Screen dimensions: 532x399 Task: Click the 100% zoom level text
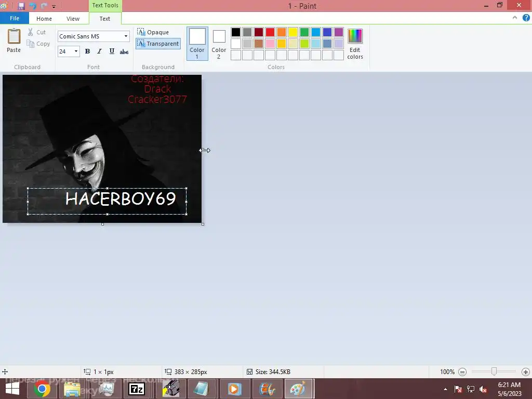pyautogui.click(x=447, y=372)
